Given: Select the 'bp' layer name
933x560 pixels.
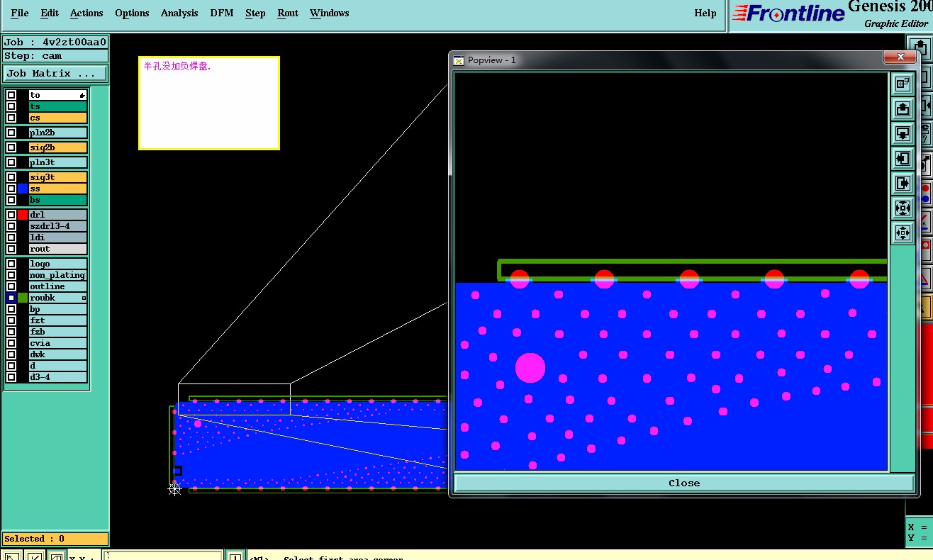Looking at the screenshot, I should [57, 309].
